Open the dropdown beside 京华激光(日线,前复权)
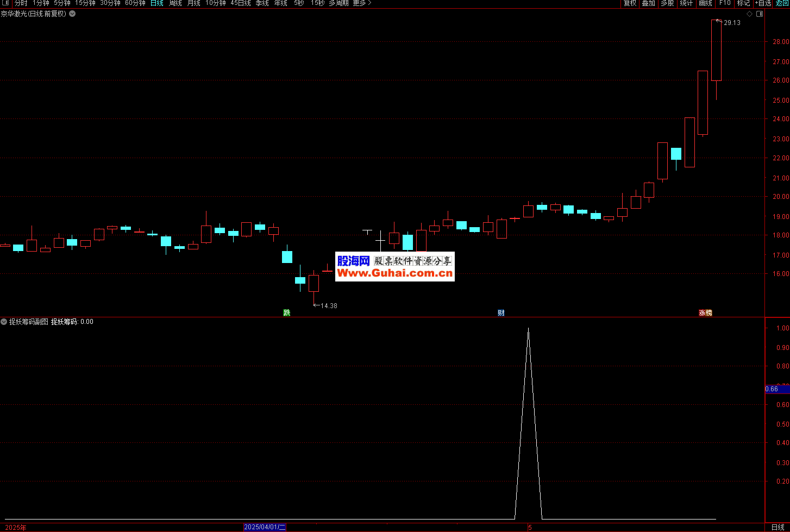Viewport: 790px width, 532px height. 72,14
